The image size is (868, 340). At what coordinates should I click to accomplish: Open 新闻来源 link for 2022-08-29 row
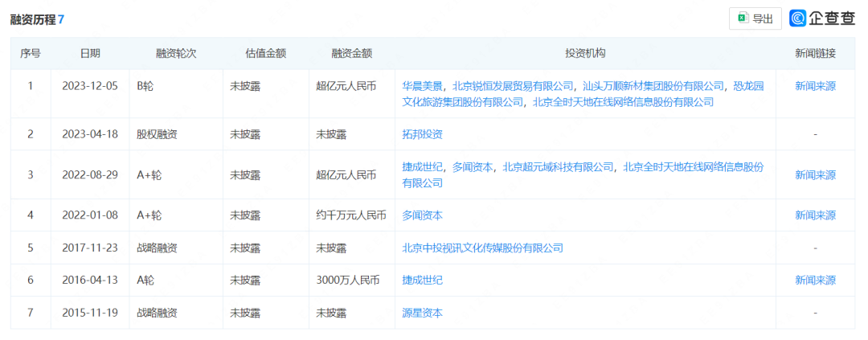pos(816,175)
